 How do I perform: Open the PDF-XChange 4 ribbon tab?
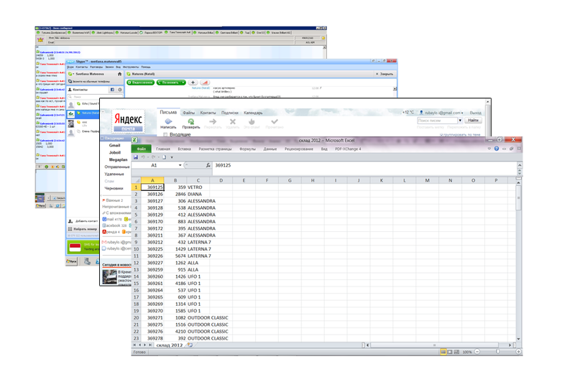tap(348, 149)
